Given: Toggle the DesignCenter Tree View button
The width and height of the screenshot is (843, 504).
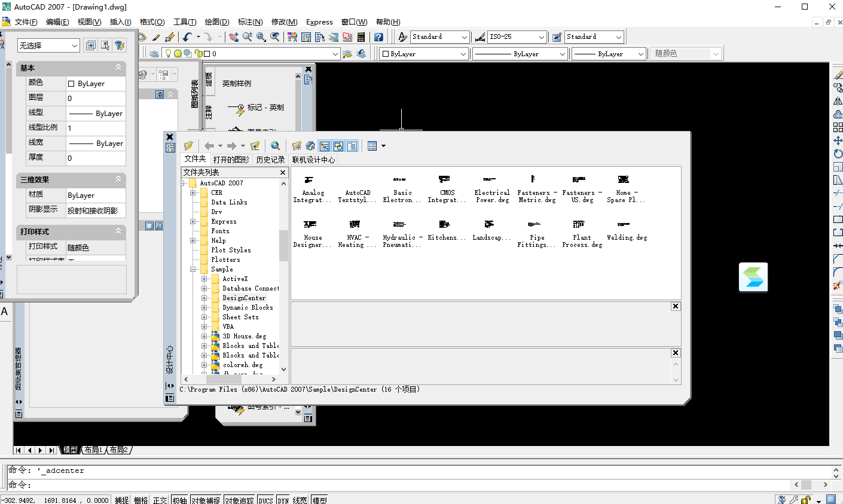Looking at the screenshot, I should [325, 146].
